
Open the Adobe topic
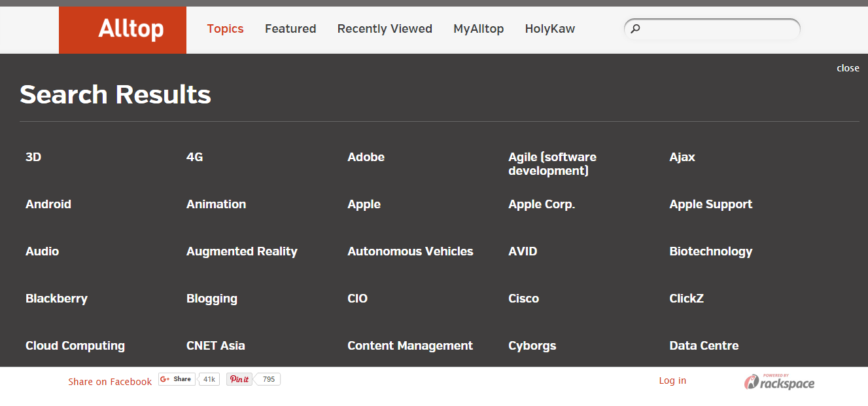tap(366, 157)
